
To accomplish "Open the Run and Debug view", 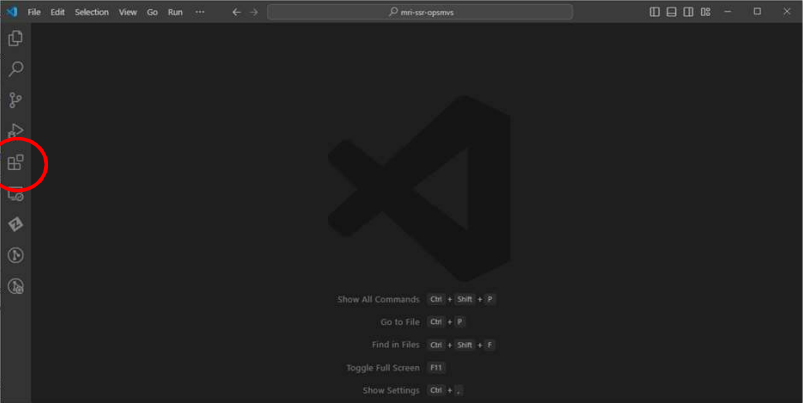I will click(15, 131).
